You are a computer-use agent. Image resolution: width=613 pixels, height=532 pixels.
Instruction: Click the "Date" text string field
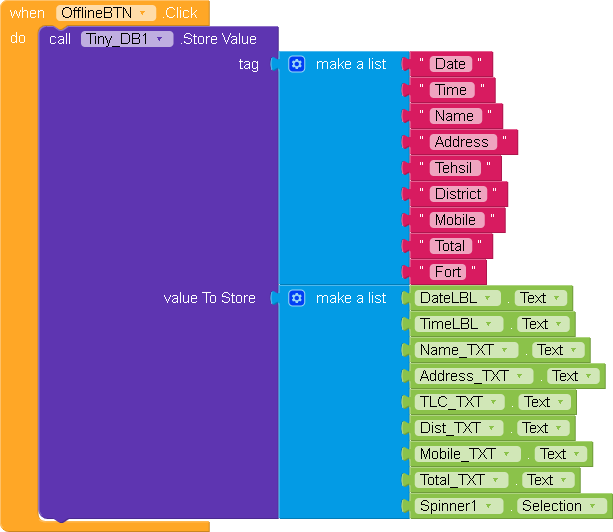[450, 64]
